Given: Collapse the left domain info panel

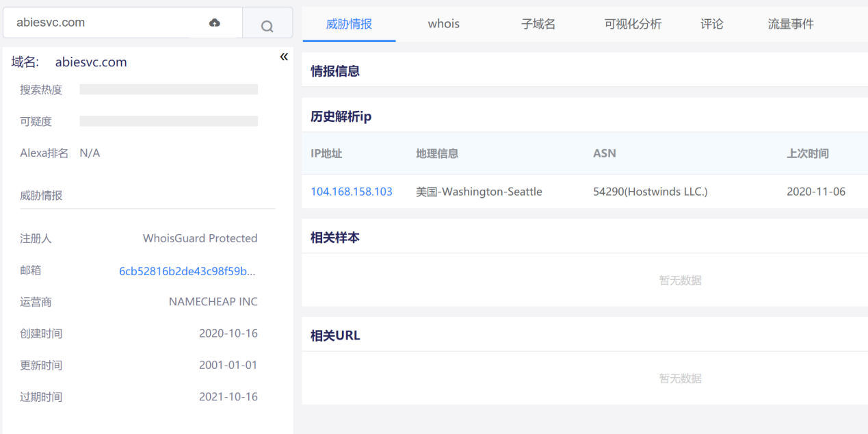Looking at the screenshot, I should pyautogui.click(x=284, y=56).
